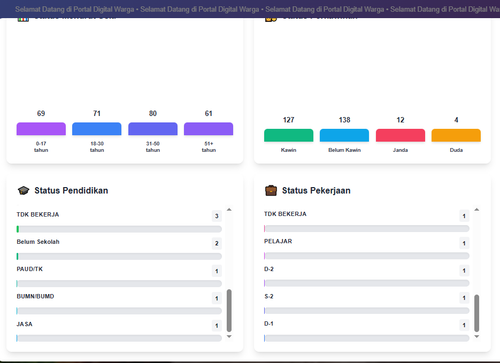Viewport: 500px width, 363px height.
Task: Click the Belum Sekolah label
Action: pyautogui.click(x=38, y=242)
